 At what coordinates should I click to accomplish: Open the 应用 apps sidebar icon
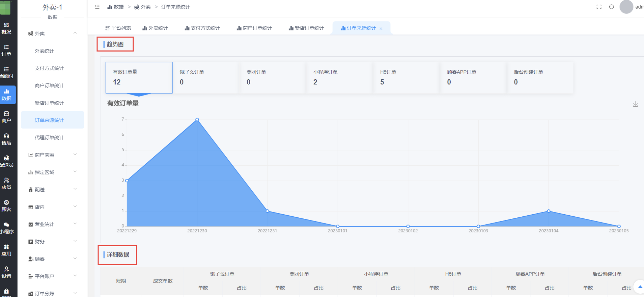coord(6,250)
